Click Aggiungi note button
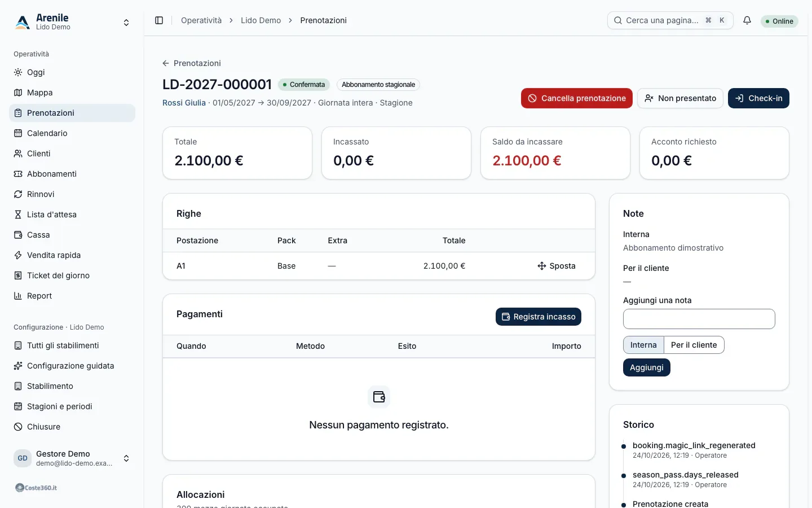The width and height of the screenshot is (812, 508). pos(647,367)
